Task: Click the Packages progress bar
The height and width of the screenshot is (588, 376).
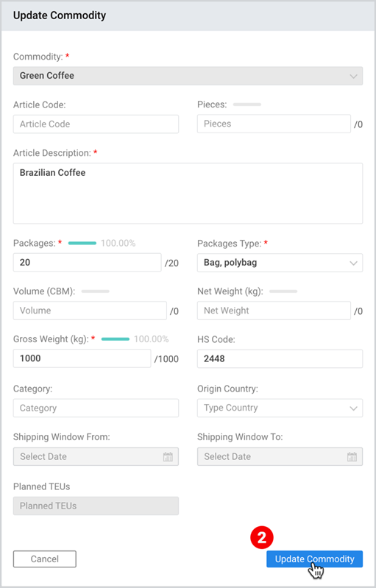Action: coord(82,243)
